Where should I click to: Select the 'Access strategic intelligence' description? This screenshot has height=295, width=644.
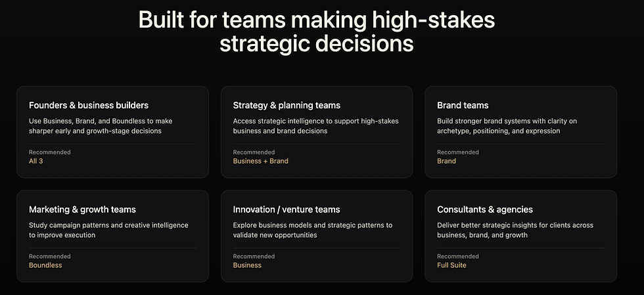[316, 126]
